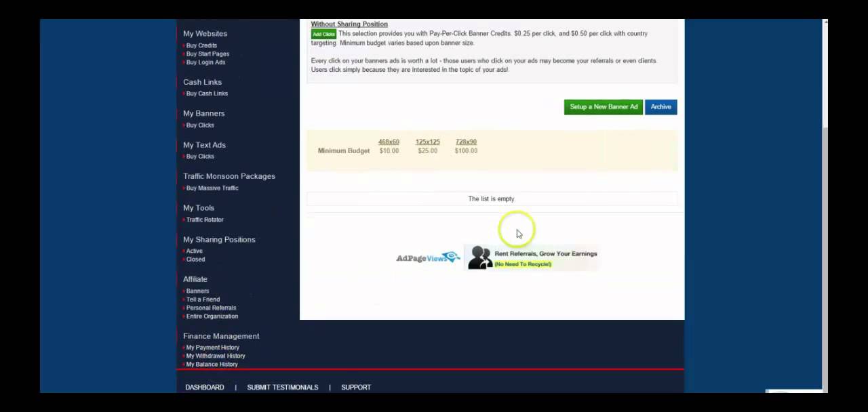Open the Personal Referrals link
Screen dimensions: 868x412
tap(211, 308)
